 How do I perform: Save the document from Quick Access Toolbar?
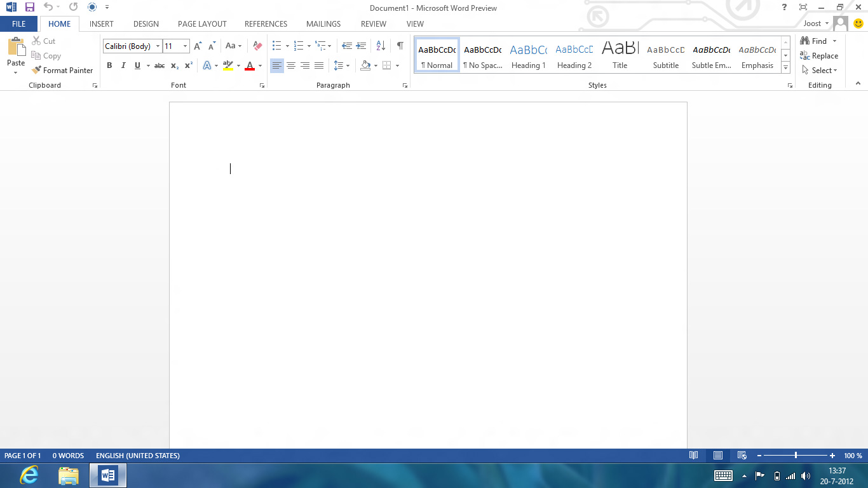30,7
